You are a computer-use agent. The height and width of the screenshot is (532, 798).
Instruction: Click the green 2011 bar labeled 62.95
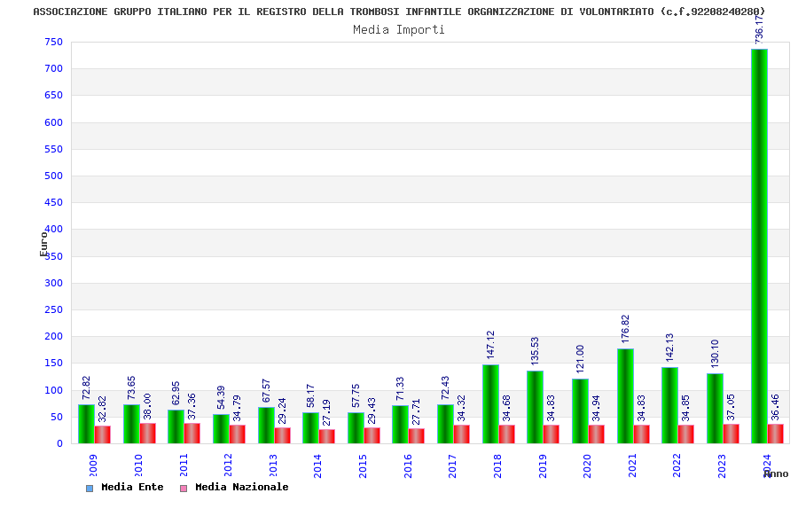[x=176, y=426]
